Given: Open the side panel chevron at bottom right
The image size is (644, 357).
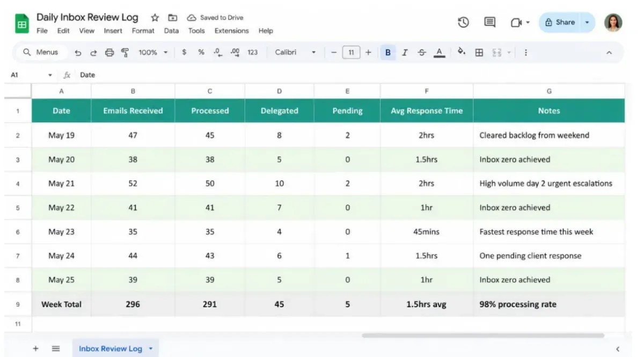Looking at the screenshot, I should coord(618,349).
